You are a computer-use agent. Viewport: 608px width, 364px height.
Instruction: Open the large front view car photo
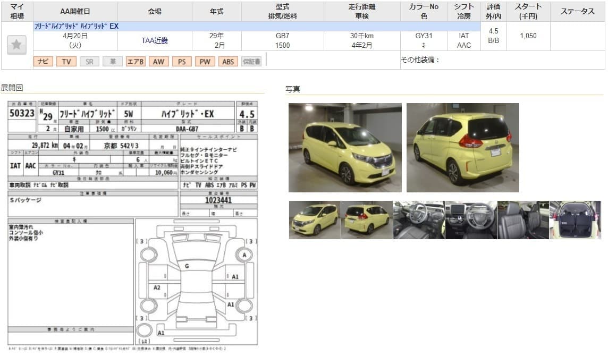pos(345,147)
